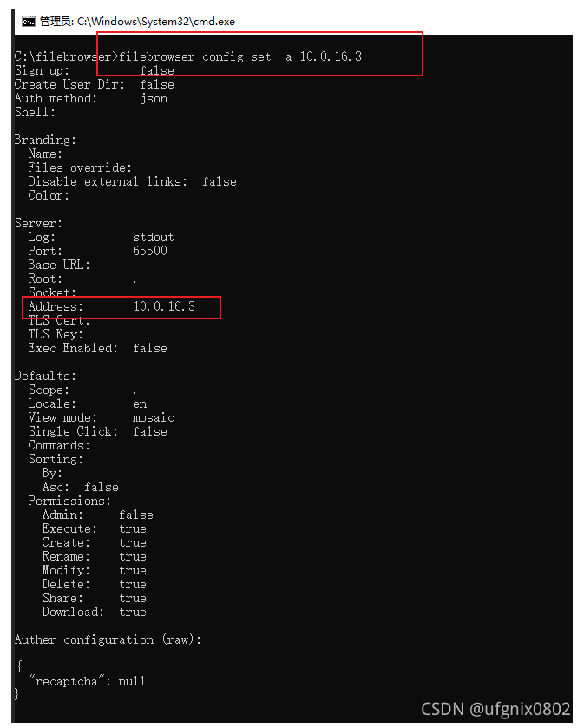584x728 pixels.
Task: Click the Address value 10.0.16.3 in Server section
Action: pos(164,306)
